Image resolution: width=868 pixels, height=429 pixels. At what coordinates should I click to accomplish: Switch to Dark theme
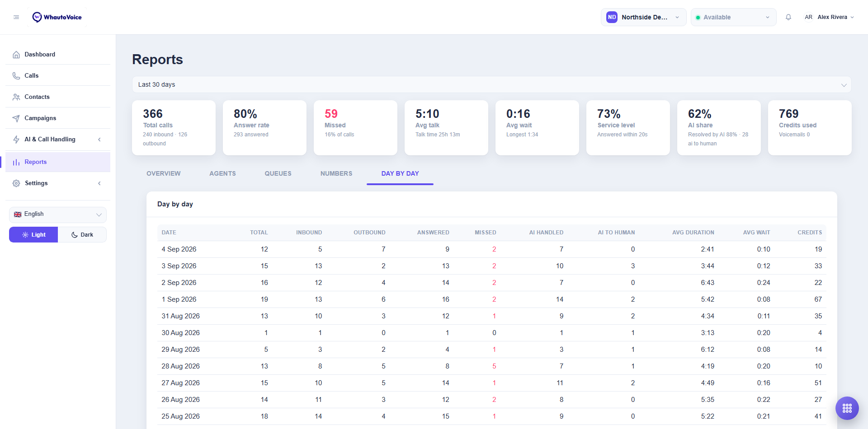click(x=82, y=235)
